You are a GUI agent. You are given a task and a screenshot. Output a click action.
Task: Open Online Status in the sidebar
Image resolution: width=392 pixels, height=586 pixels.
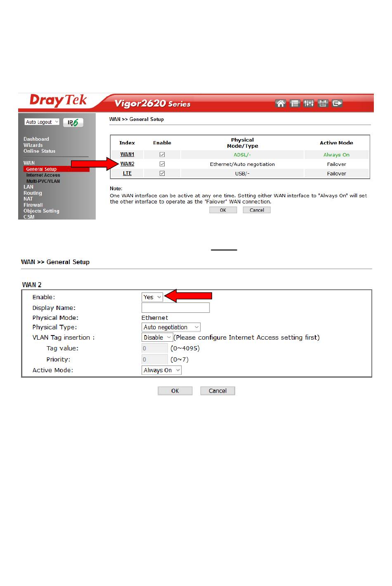39,151
